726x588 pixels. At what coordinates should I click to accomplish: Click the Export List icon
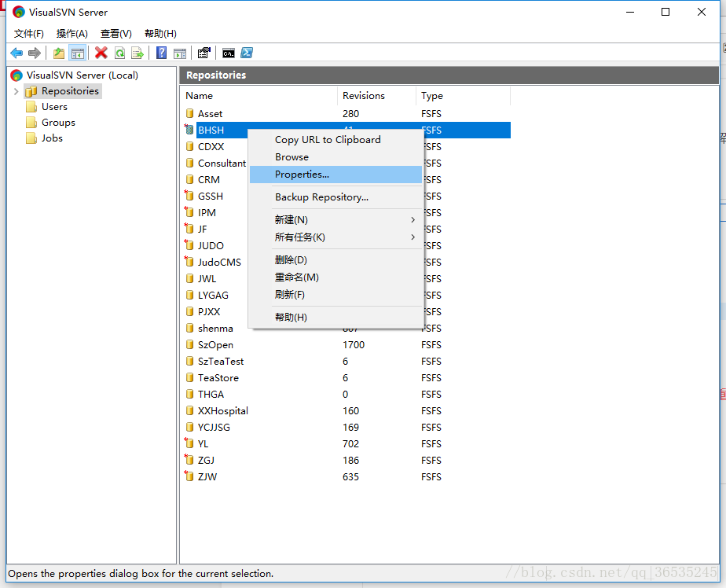click(137, 53)
